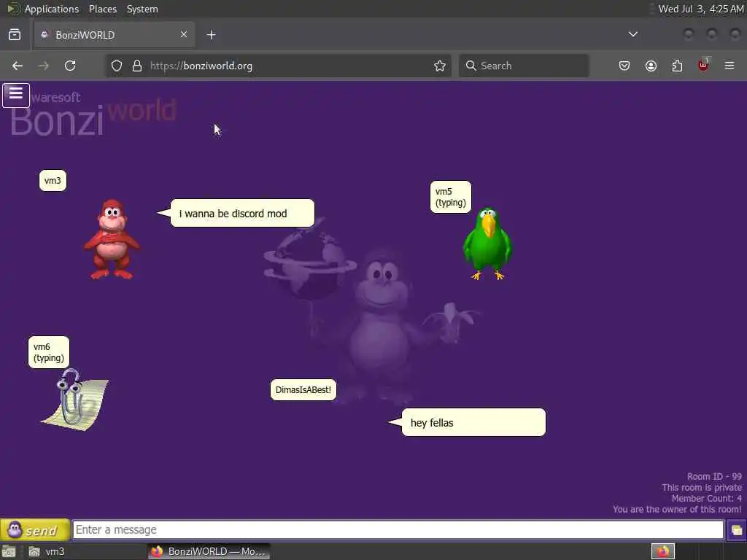Click the Clippy paperclip character vm6
Viewport: 747px width, 560px height.
tap(75, 400)
